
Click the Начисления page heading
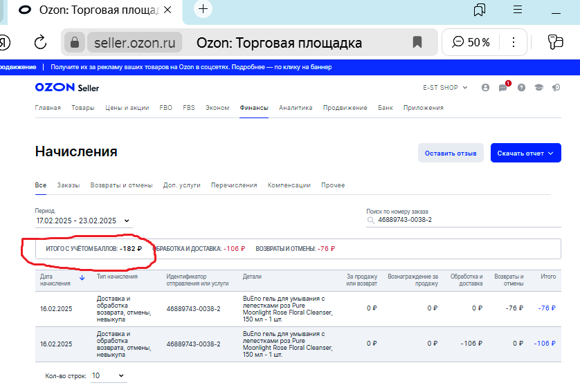click(76, 151)
